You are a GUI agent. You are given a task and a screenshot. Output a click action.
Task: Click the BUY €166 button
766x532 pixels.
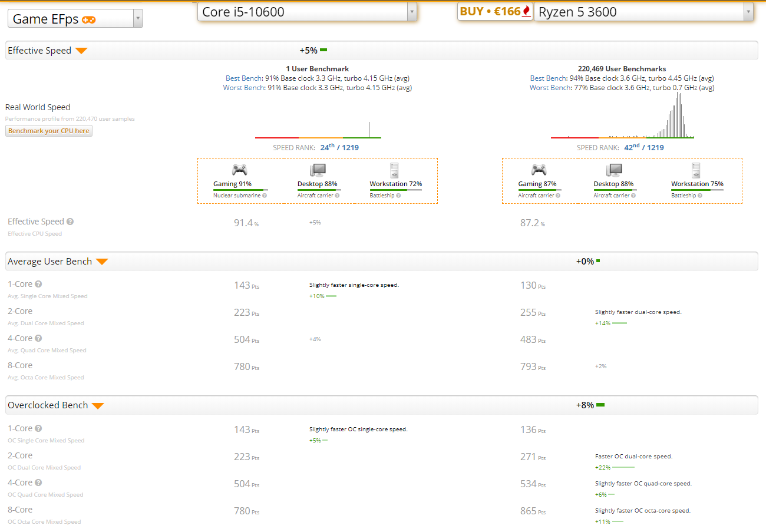tap(496, 11)
